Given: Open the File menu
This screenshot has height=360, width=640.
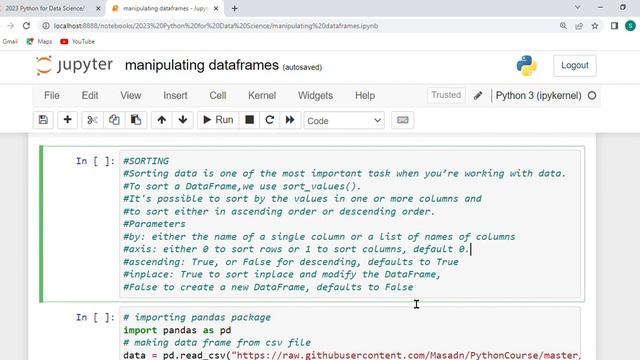Looking at the screenshot, I should [52, 96].
